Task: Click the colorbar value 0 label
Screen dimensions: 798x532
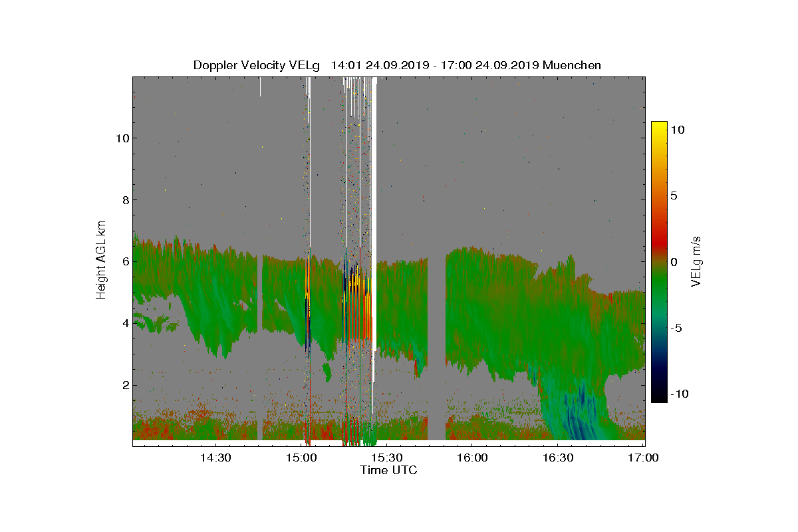Action: 674,262
